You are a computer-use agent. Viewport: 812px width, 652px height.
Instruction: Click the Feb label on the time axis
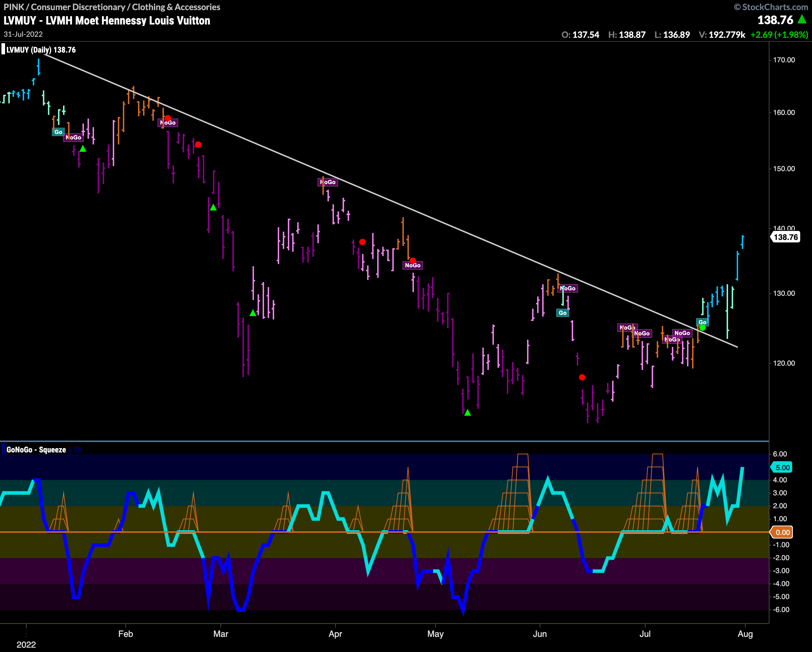(125, 634)
